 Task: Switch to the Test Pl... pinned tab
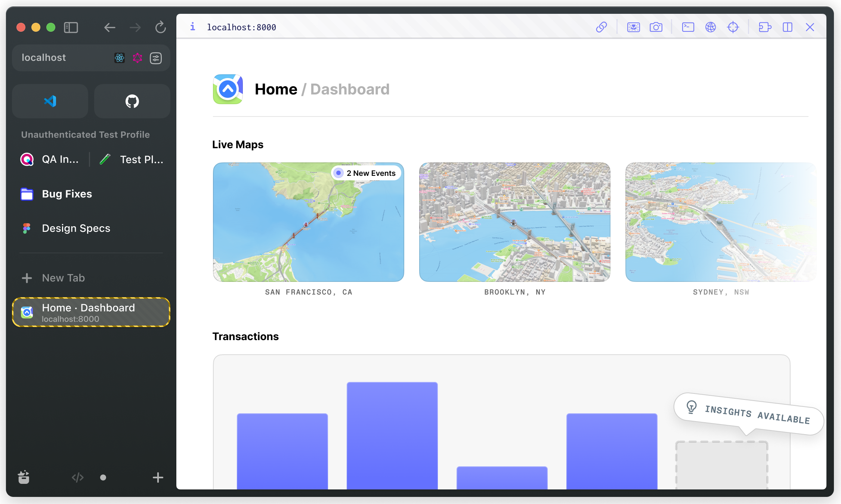131,159
